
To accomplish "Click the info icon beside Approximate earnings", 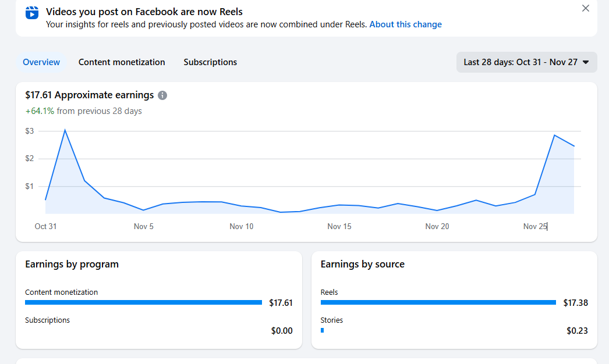I will (162, 95).
